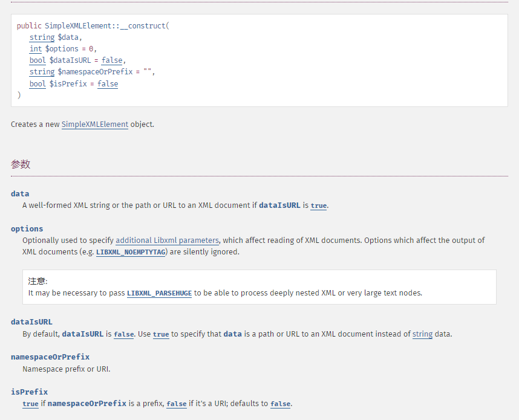Click string type before $data parameter
Viewport: 519px width, 420px height.
coord(42,37)
